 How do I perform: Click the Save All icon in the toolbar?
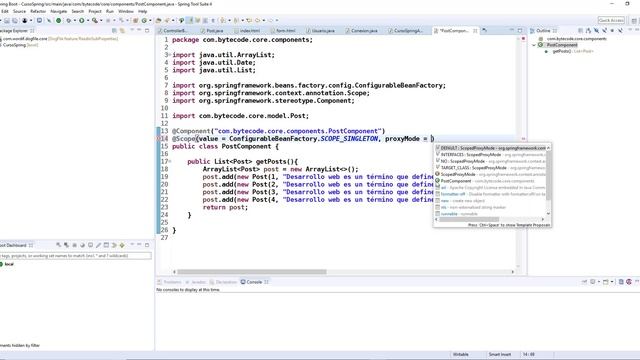(15, 20)
